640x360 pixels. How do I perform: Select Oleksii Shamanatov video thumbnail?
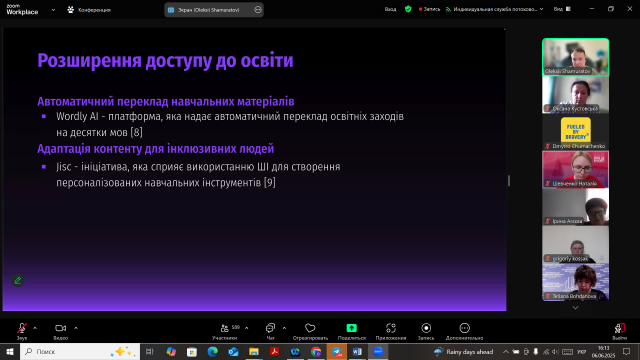pyautogui.click(x=576, y=57)
